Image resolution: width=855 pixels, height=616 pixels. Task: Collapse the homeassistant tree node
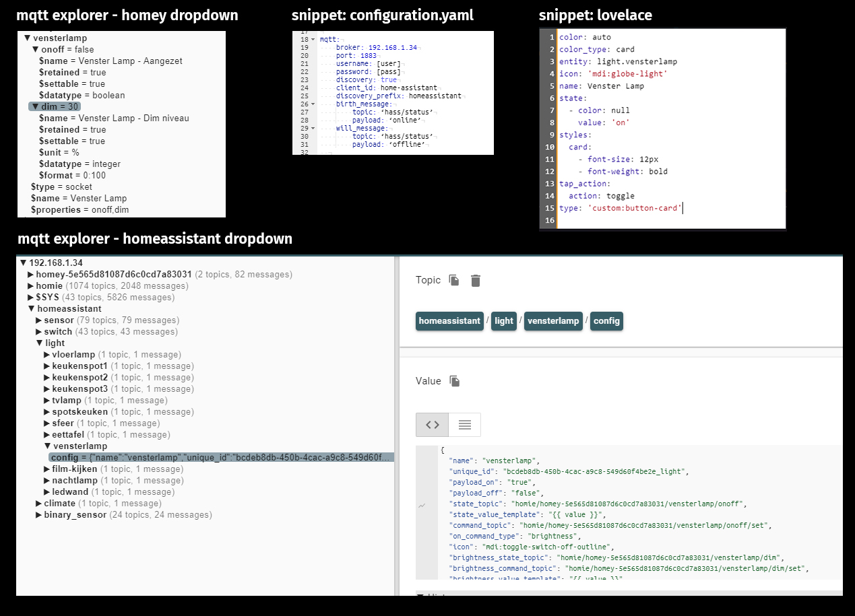pyautogui.click(x=31, y=309)
